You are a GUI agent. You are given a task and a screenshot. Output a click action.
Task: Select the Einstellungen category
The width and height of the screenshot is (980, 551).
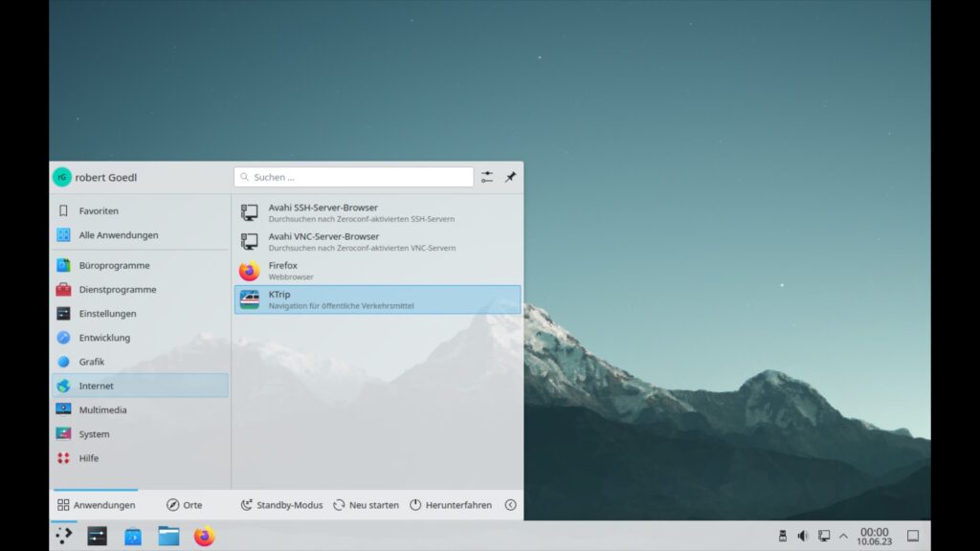[x=141, y=314]
